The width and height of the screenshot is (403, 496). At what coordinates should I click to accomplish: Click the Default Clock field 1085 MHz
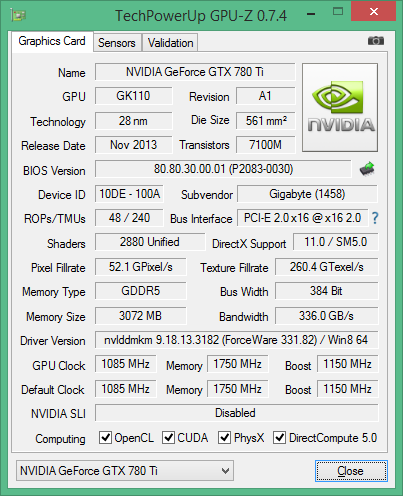point(126,389)
